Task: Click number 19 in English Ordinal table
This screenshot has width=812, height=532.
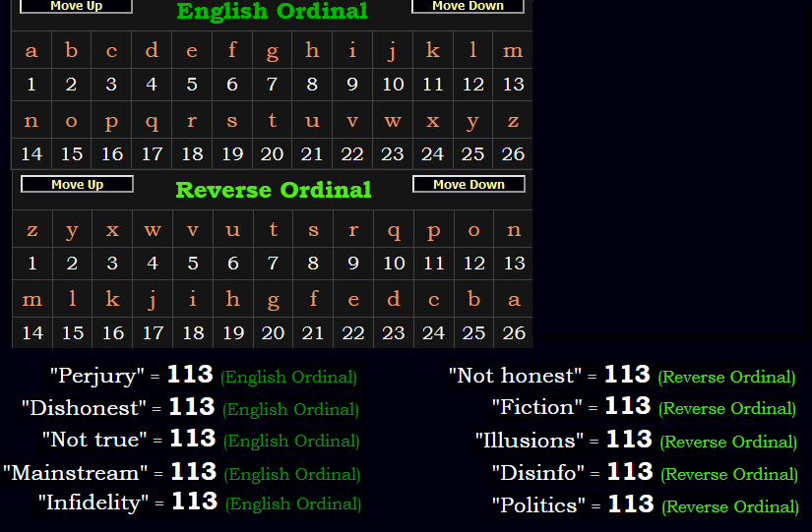Action: tap(232, 153)
